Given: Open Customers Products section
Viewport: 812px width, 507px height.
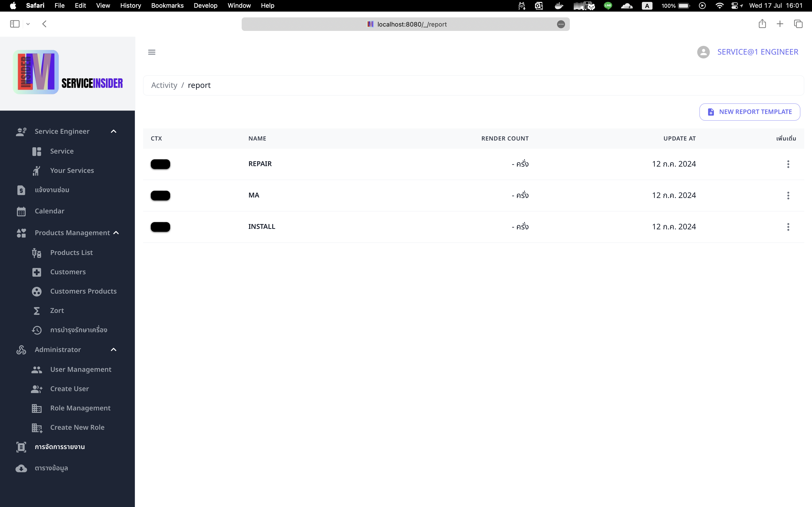Looking at the screenshot, I should (x=84, y=291).
